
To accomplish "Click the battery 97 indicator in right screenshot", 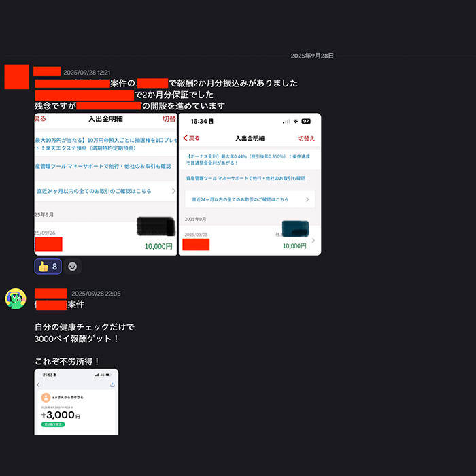I will (306, 122).
